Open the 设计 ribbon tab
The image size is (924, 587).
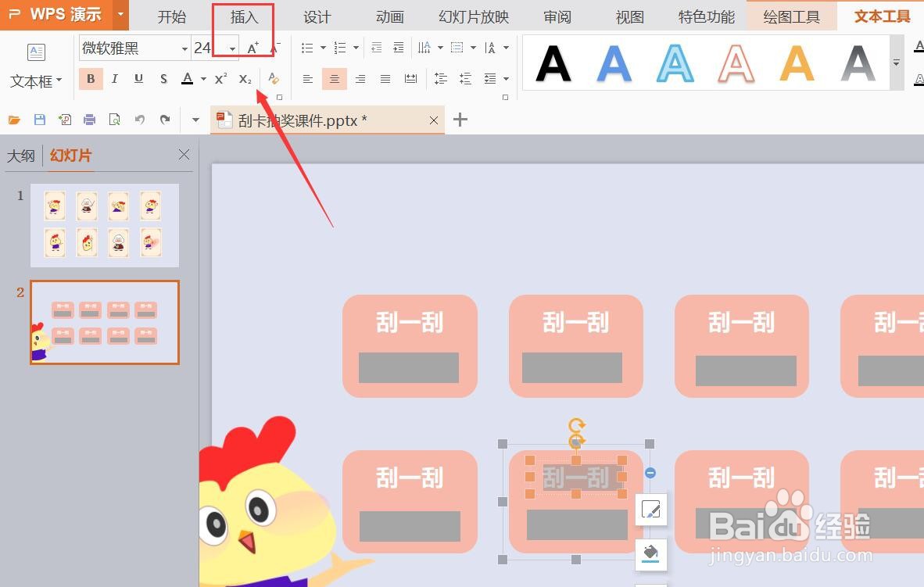click(x=317, y=16)
